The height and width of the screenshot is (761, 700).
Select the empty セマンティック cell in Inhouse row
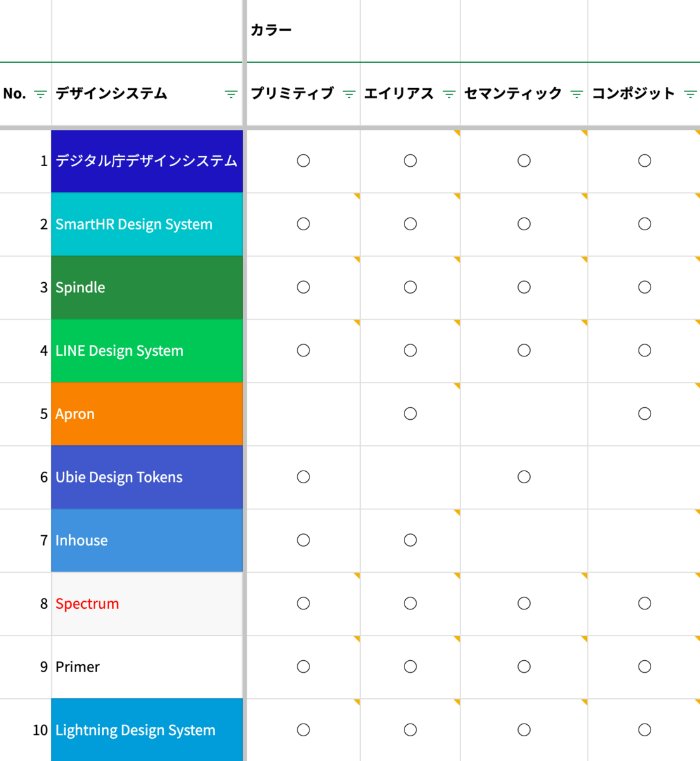[x=524, y=541]
